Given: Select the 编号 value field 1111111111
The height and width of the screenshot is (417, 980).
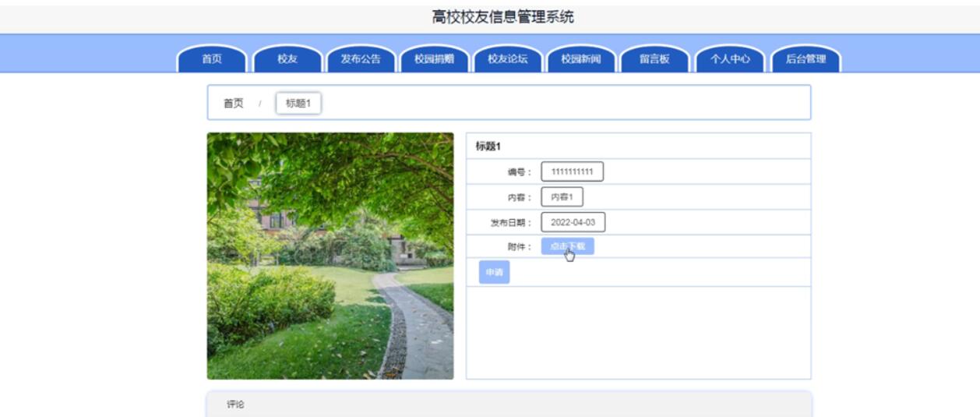Looking at the screenshot, I should click(573, 171).
